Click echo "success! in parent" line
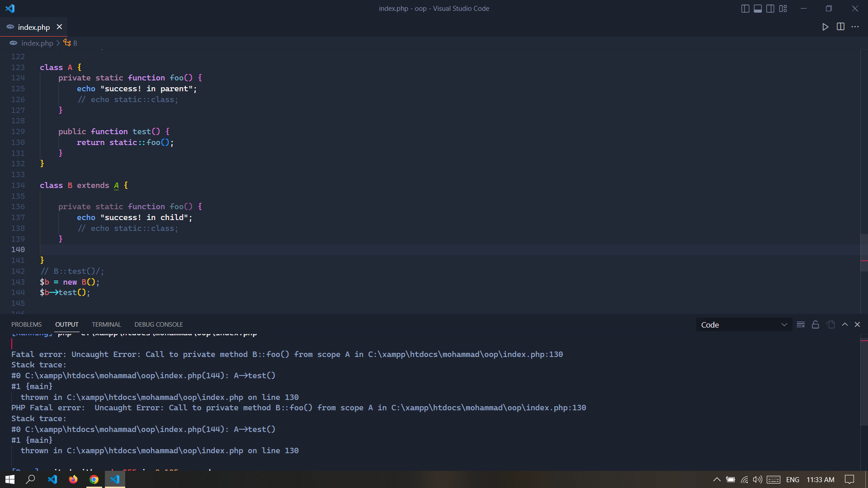 pos(137,89)
